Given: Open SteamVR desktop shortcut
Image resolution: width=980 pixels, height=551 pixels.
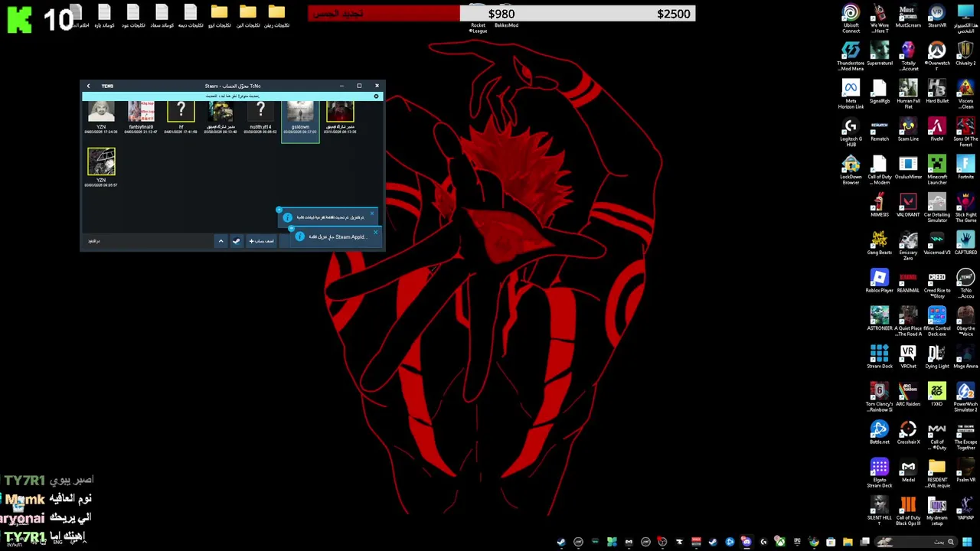Looking at the screenshot, I should tap(936, 17).
